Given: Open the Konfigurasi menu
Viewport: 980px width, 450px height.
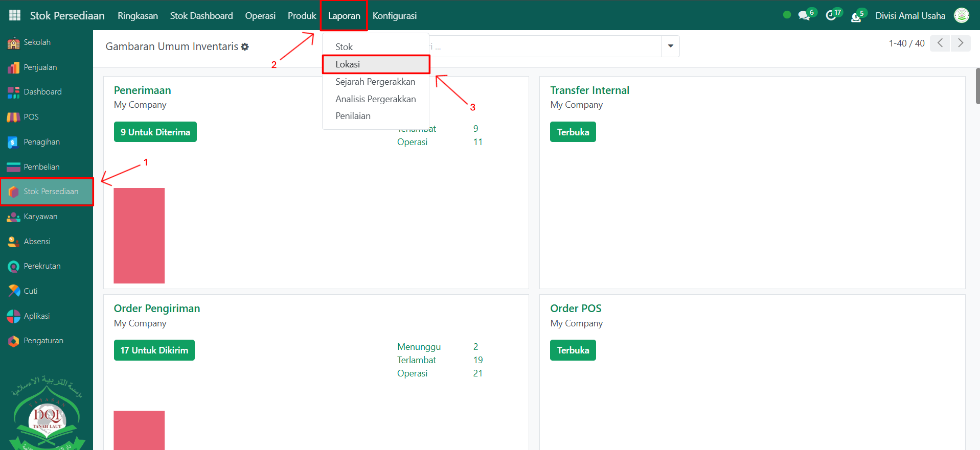Looking at the screenshot, I should point(394,16).
